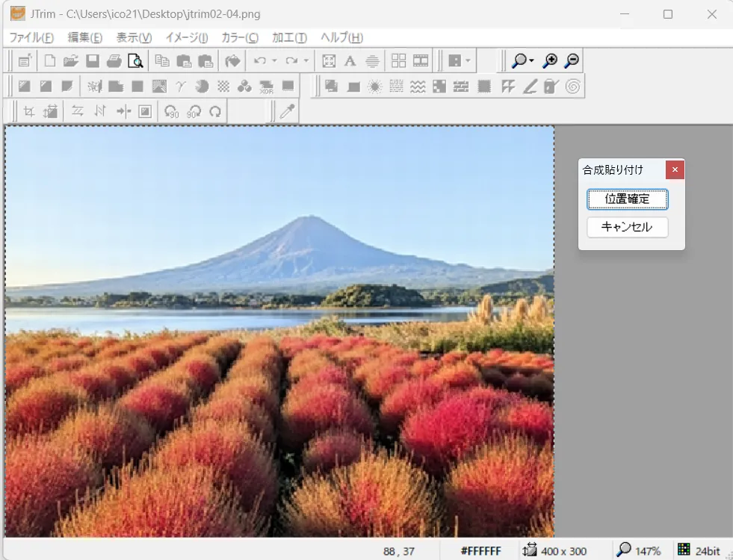Open the redo history dropdown arrow
The width and height of the screenshot is (733, 560).
point(306,61)
